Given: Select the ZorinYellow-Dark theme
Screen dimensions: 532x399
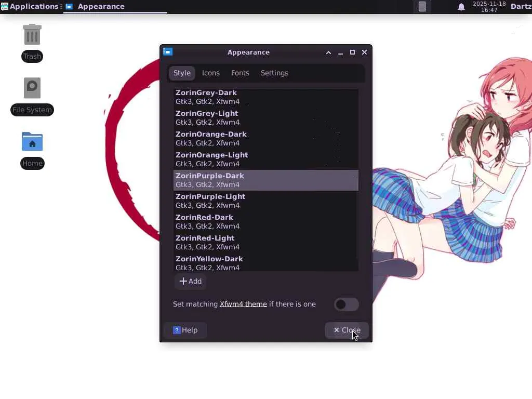Looking at the screenshot, I should 265,262.
